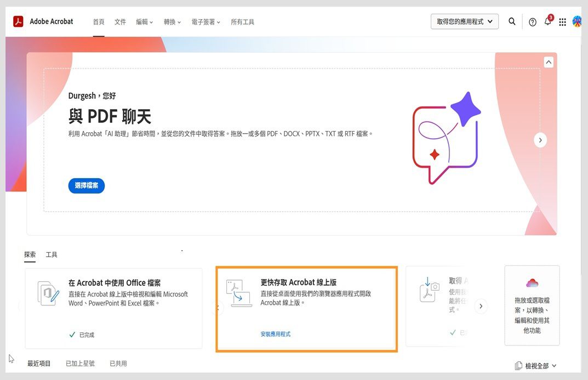Click the carousel next arrow on the cards row
The width and height of the screenshot is (588, 380).
(481, 307)
